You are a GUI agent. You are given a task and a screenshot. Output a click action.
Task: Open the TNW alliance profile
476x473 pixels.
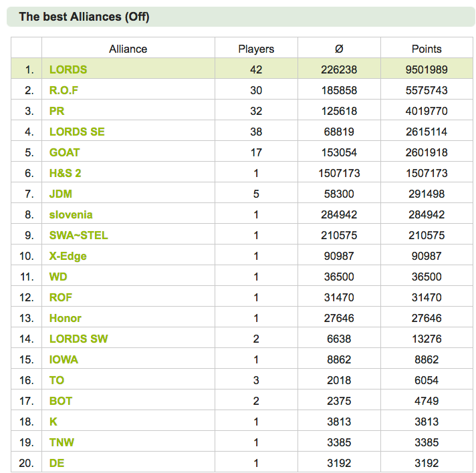click(x=62, y=442)
